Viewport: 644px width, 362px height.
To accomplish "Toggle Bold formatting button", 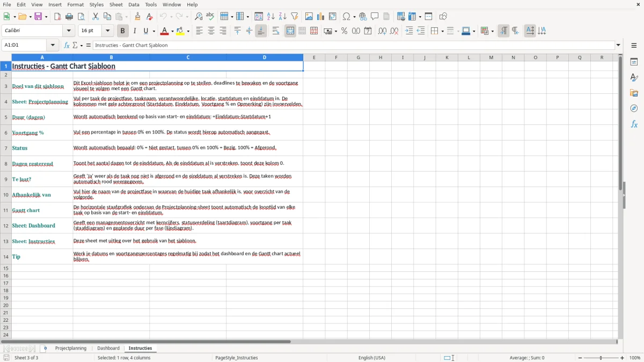I will pos(123,31).
